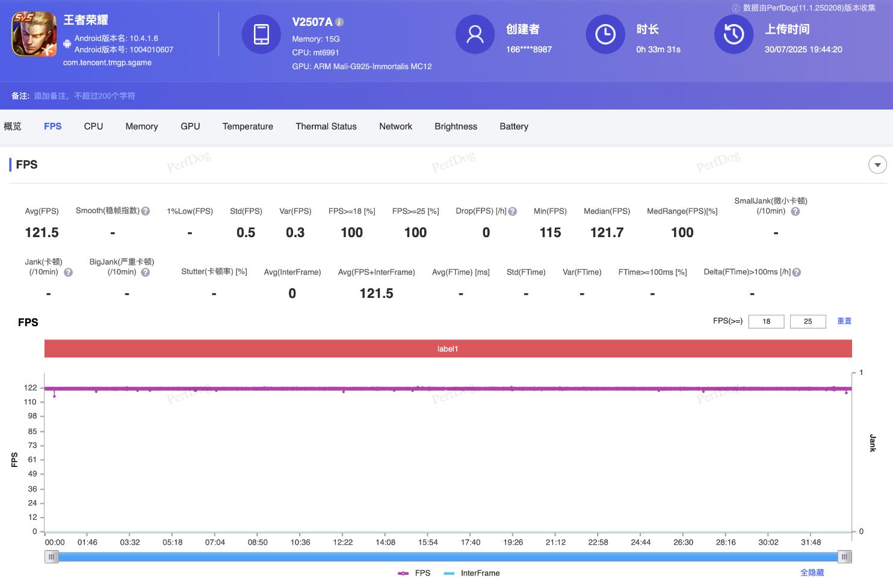Image resolution: width=893 pixels, height=588 pixels.
Task: Click the Avg(FPS) value 121.5
Action: (x=42, y=232)
